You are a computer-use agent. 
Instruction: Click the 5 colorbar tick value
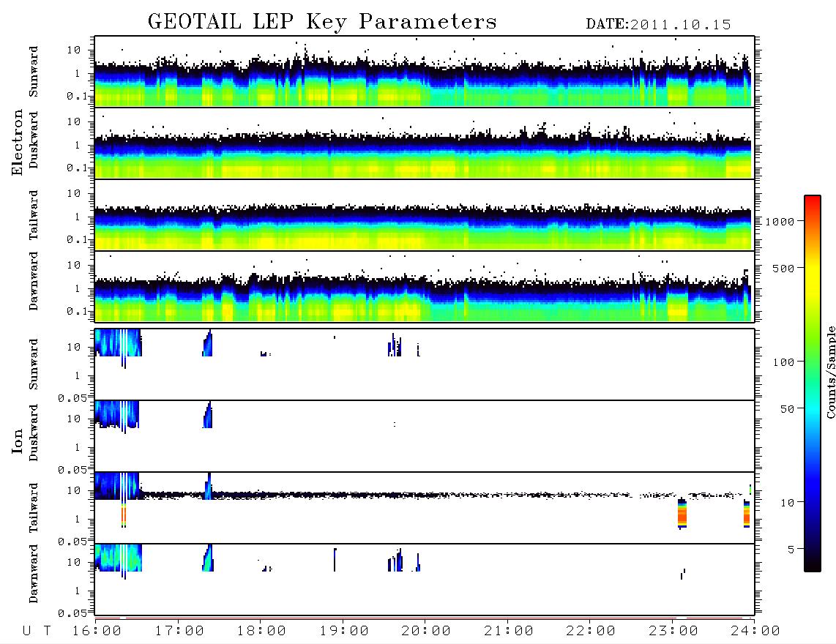click(x=791, y=550)
